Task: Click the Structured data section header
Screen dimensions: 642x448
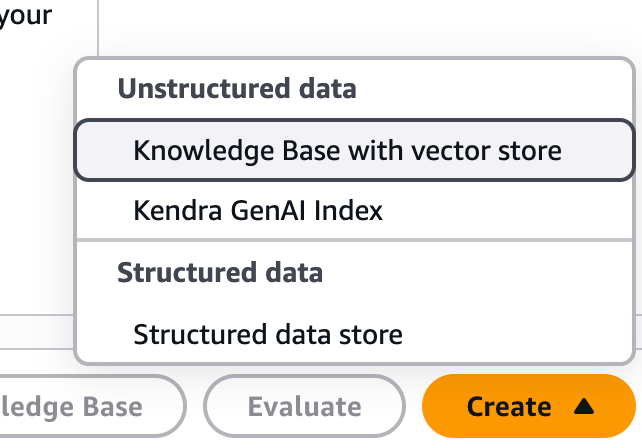Action: [220, 272]
